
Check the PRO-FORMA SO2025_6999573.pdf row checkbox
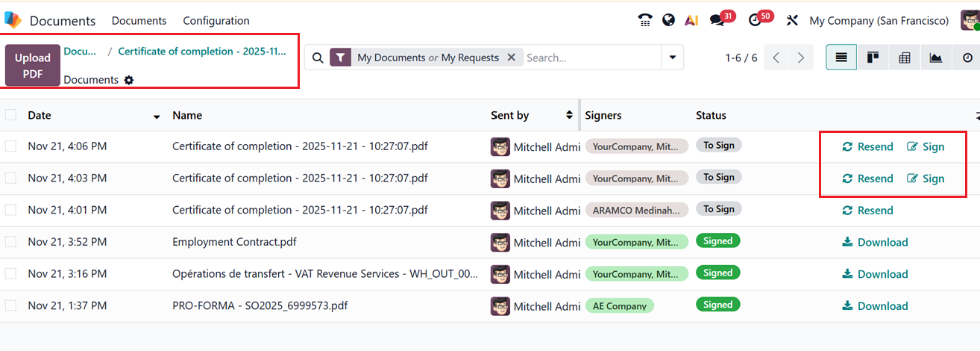pos(10,305)
